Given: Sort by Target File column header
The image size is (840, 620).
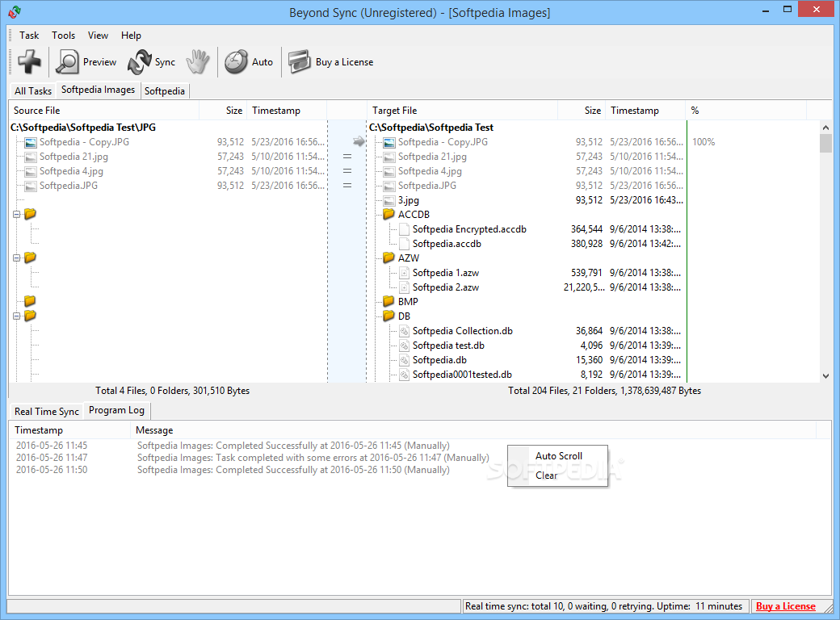Looking at the screenshot, I should tap(462, 111).
